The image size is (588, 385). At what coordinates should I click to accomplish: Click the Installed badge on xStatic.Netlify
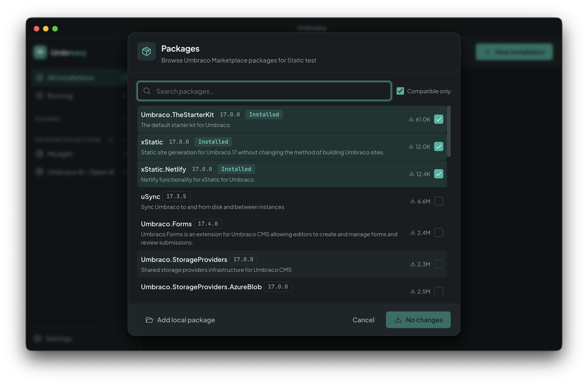point(236,169)
